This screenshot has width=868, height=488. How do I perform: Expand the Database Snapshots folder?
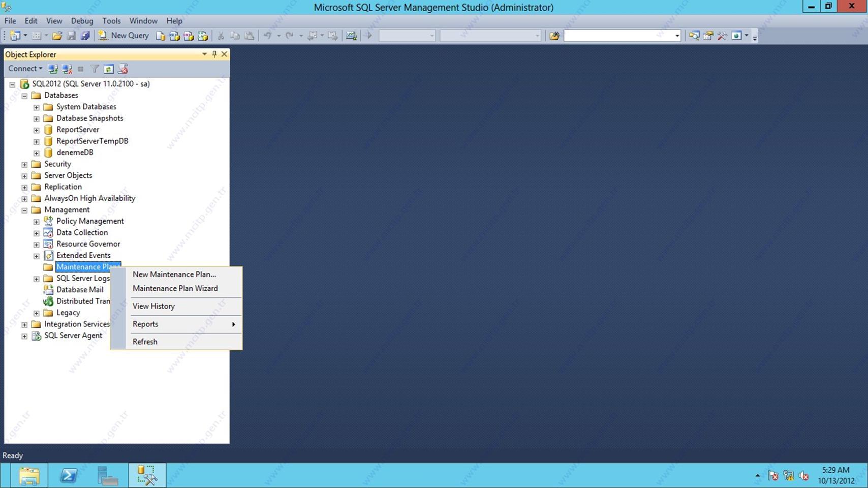(x=37, y=118)
